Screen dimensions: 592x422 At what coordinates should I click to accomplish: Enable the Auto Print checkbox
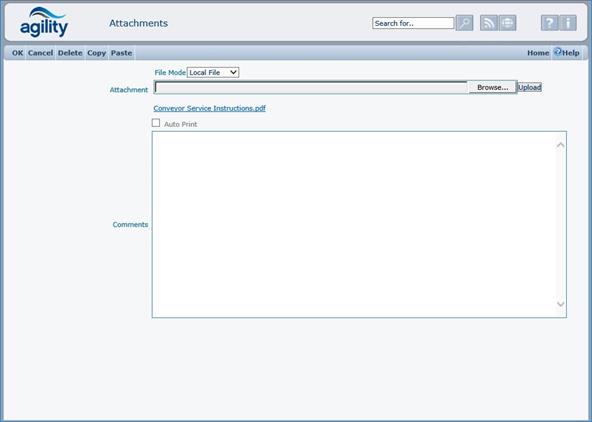click(x=156, y=123)
